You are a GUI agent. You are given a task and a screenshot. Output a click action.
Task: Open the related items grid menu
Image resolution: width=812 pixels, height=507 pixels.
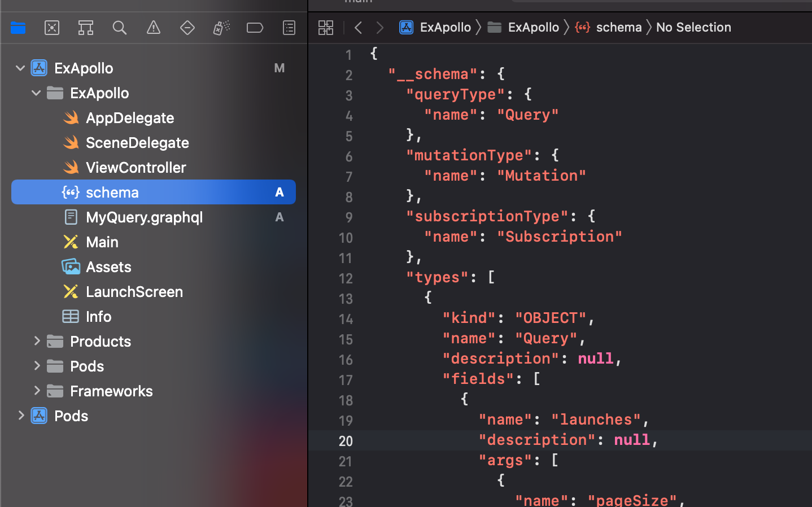point(326,28)
